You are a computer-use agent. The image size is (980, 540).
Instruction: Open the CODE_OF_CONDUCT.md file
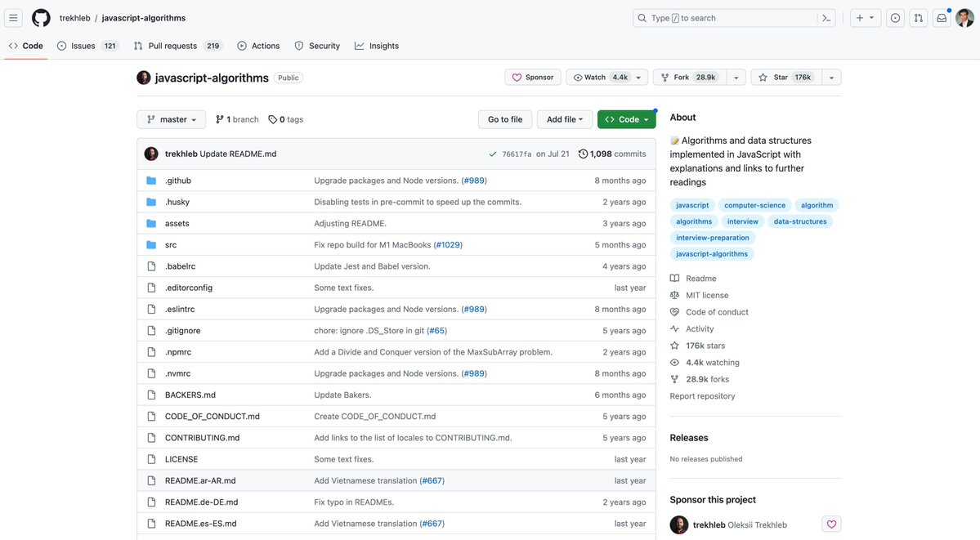tap(213, 417)
